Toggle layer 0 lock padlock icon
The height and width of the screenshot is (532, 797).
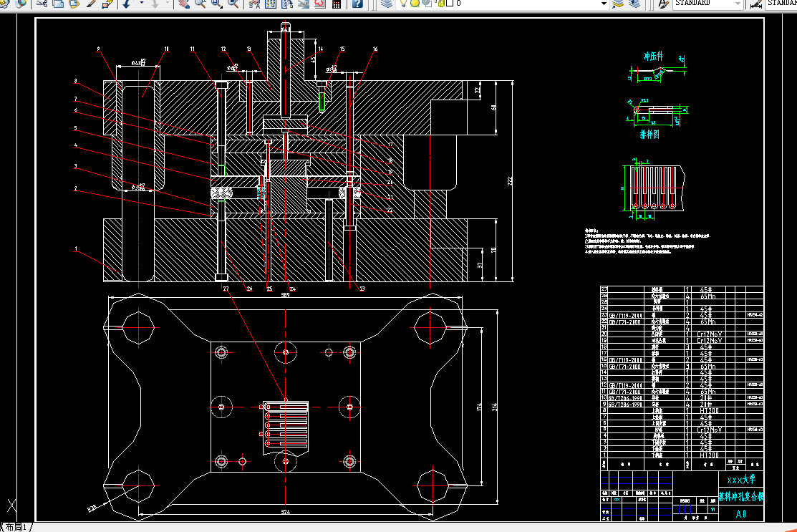tap(440, 4)
